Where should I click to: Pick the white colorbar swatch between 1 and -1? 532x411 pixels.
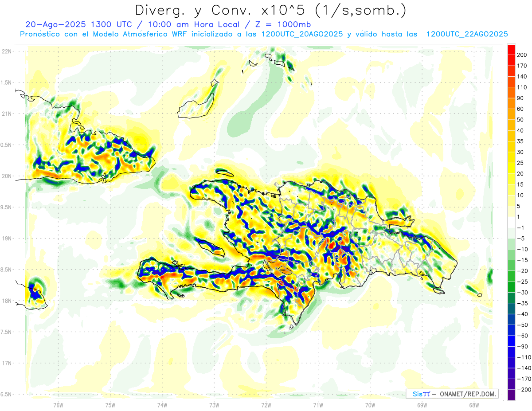[511, 222]
